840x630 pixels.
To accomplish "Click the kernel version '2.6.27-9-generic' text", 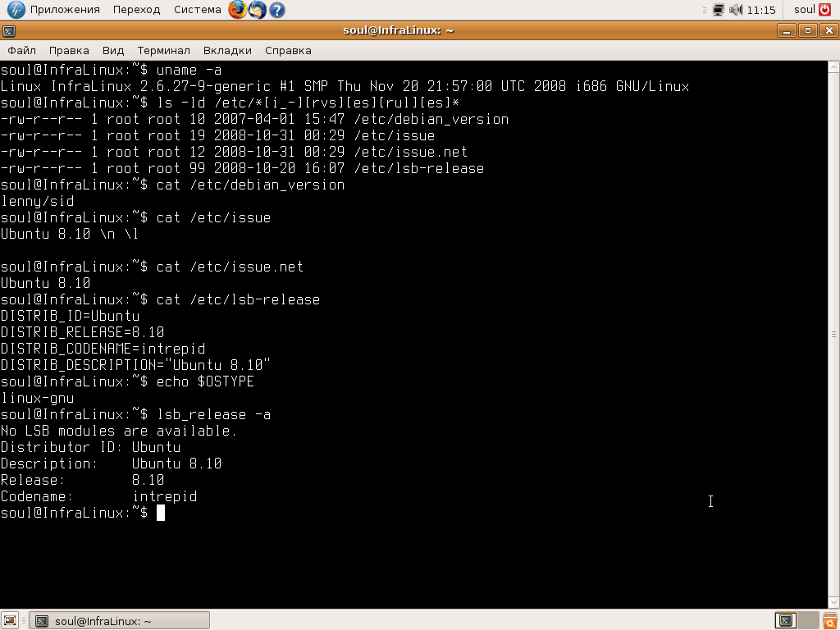I will coord(206,86).
